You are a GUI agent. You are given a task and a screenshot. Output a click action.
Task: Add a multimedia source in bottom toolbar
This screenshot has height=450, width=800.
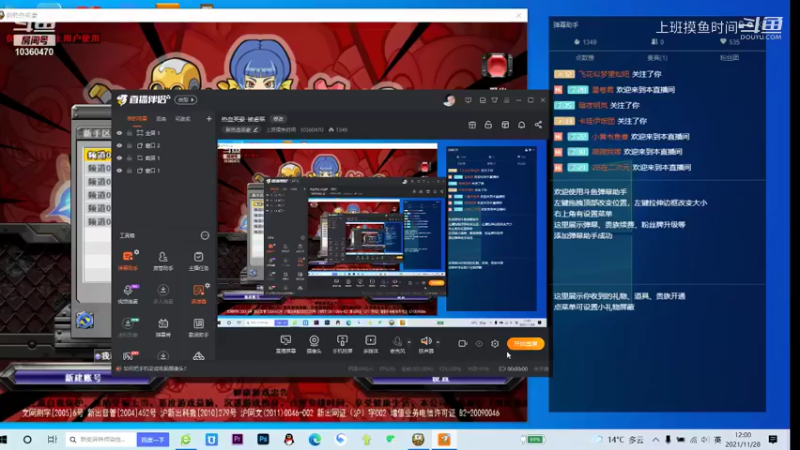(x=370, y=344)
